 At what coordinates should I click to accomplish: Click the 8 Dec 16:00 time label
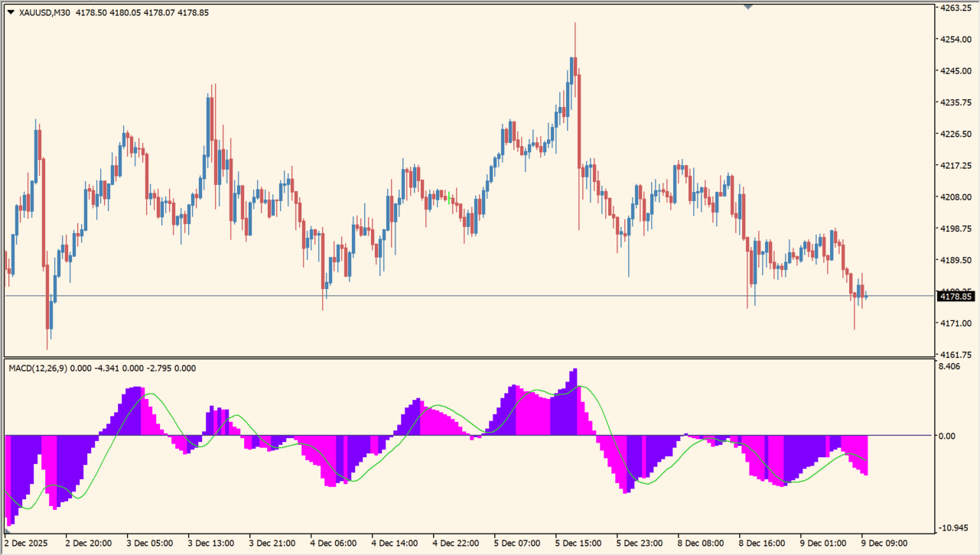[763, 544]
